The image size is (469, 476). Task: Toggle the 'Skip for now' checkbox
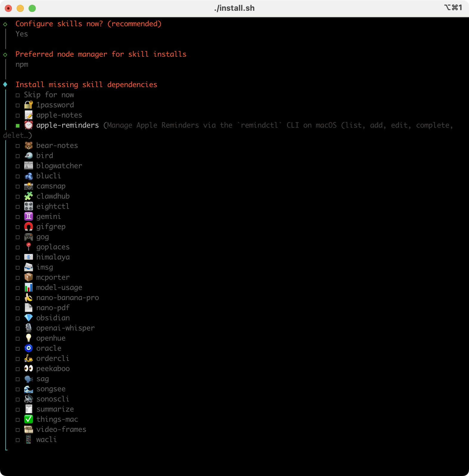pos(18,95)
